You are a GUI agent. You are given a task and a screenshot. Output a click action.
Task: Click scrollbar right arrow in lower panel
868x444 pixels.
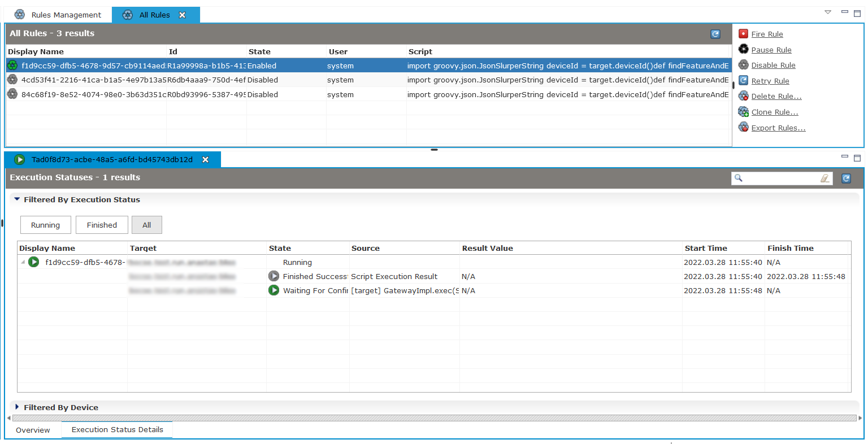(x=860, y=418)
